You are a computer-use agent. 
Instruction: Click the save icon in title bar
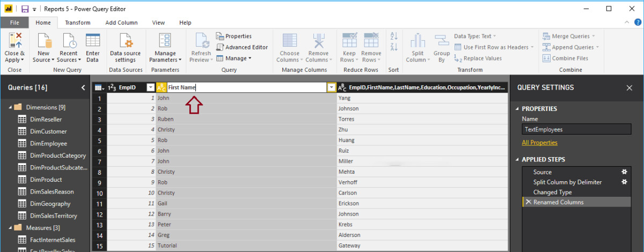point(25,9)
